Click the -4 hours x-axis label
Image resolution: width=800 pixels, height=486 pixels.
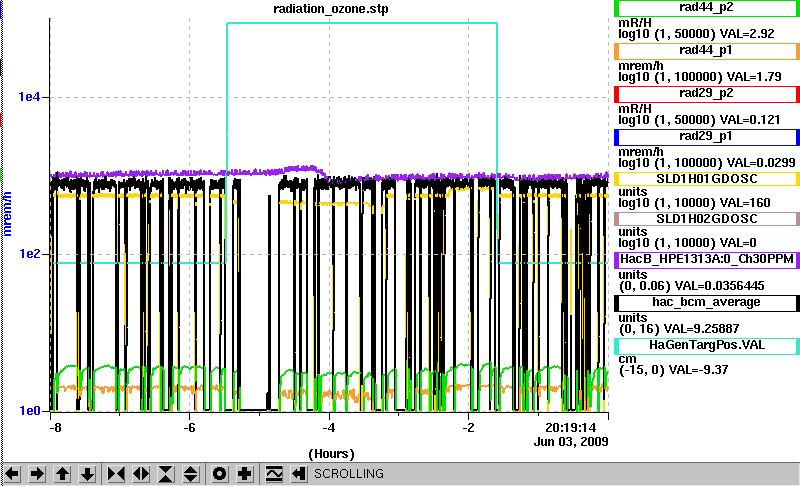[329, 427]
